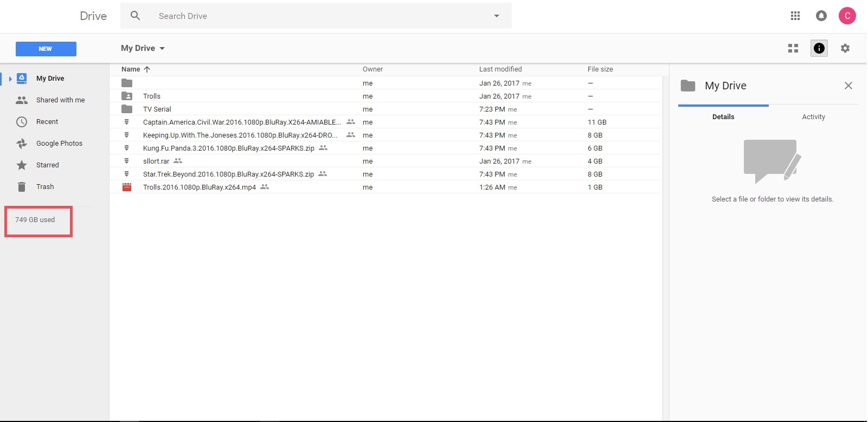
Task: Click the shared icon beside Star Trek Beyond zip
Action: (x=323, y=173)
